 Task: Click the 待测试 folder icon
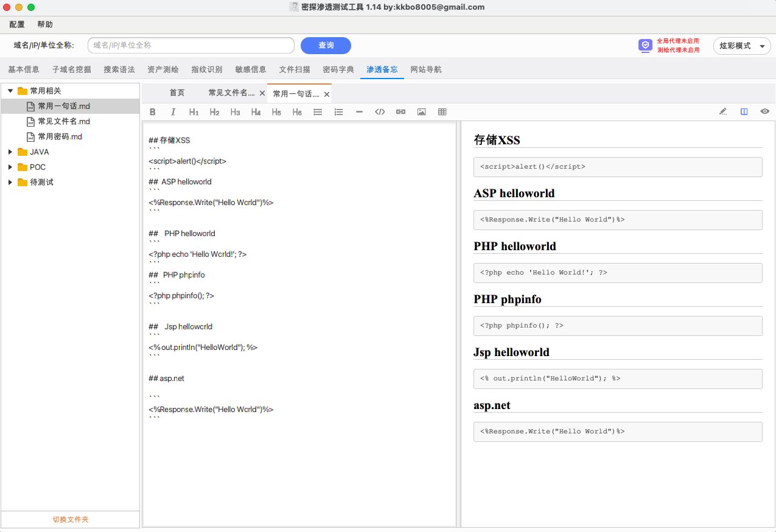click(x=23, y=182)
